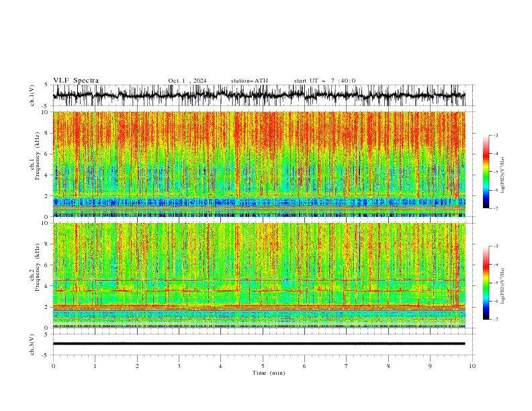Click the ch.1 colorbar 'log(PSD)(V²/Hz)' label

pyautogui.click(x=503, y=175)
